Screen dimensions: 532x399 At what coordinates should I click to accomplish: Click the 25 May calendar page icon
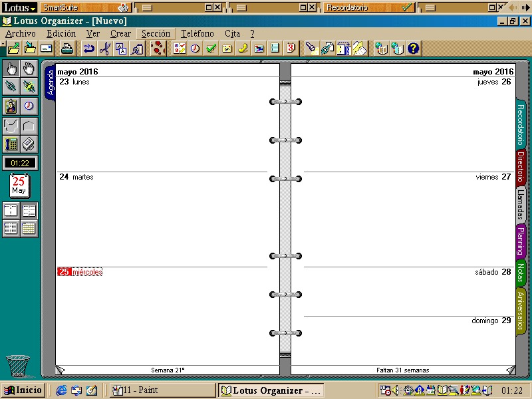19,186
